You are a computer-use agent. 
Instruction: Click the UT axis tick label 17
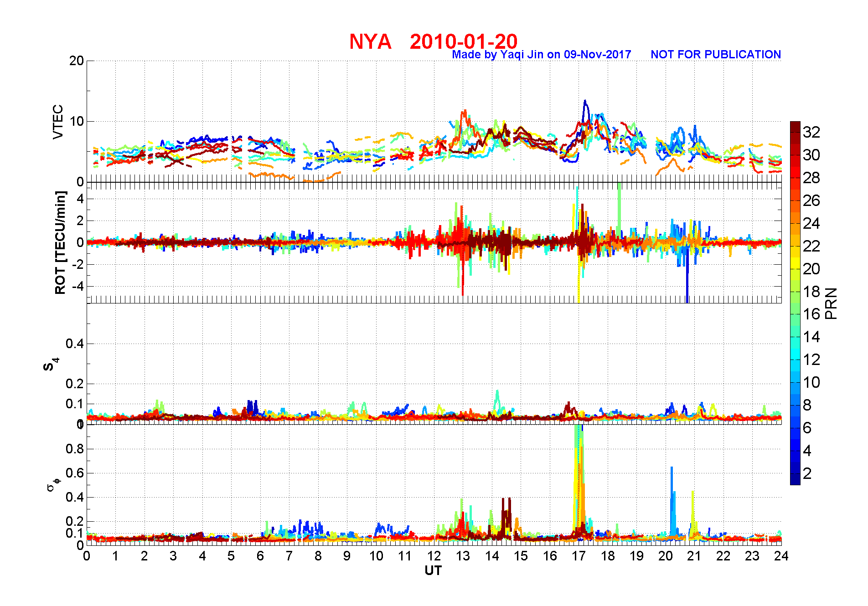579,556
